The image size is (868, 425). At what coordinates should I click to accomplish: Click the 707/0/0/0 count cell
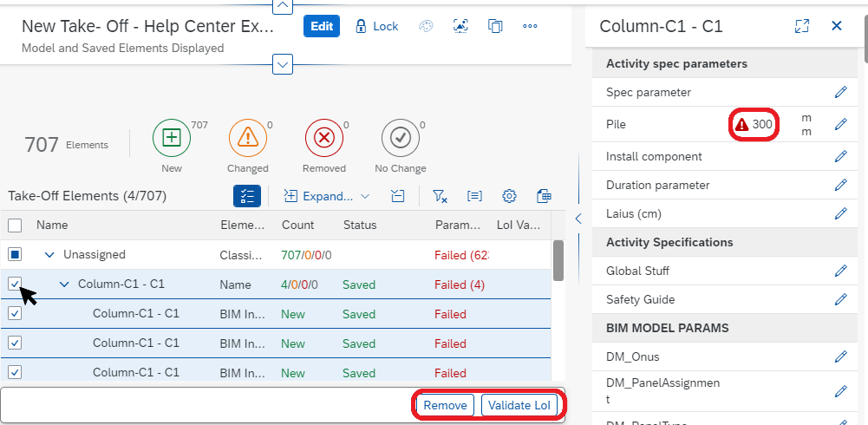pyautogui.click(x=306, y=255)
